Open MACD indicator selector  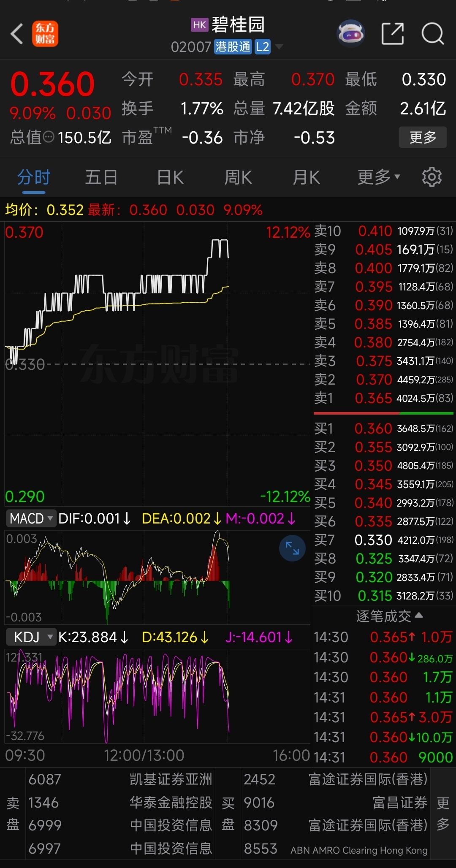tap(31, 518)
